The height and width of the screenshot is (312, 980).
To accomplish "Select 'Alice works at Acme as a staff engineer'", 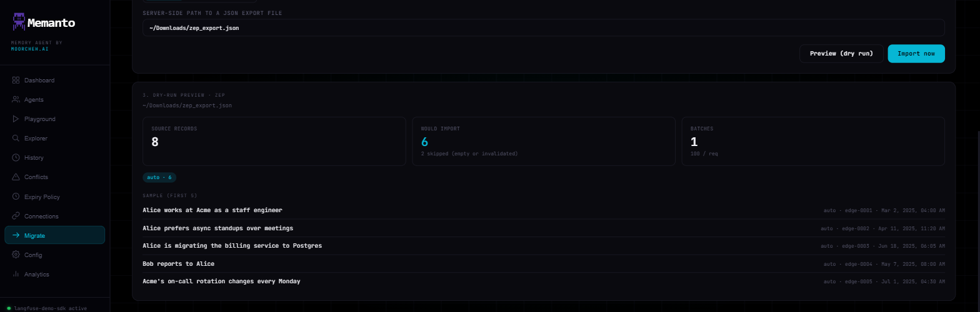I will point(212,210).
